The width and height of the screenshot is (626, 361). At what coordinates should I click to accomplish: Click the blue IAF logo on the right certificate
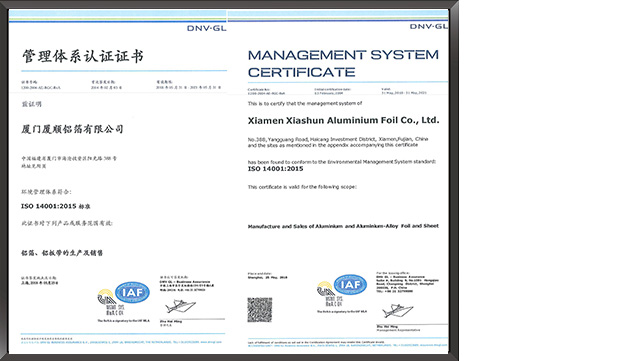[x=350, y=285]
